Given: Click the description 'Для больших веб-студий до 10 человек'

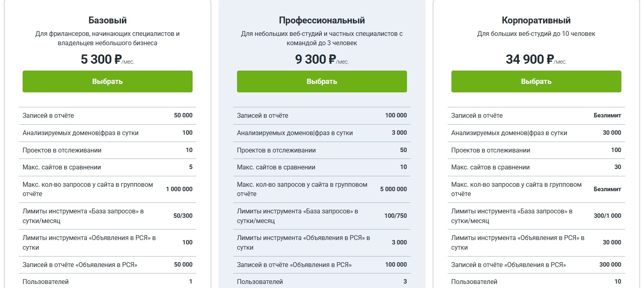Looking at the screenshot, I should click(x=536, y=34).
